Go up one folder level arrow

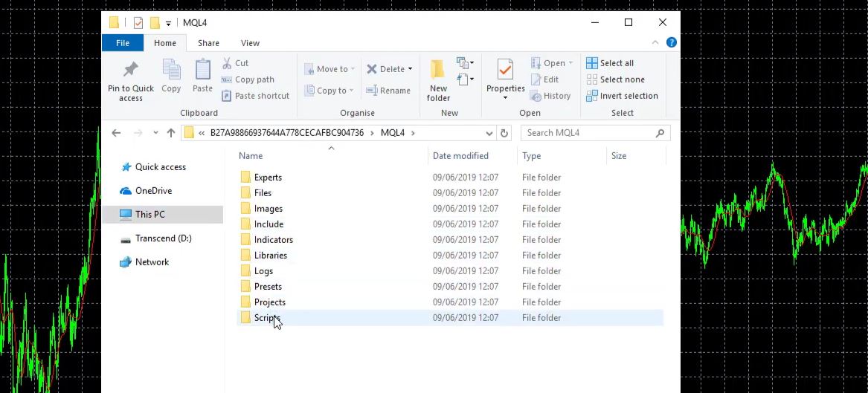(171, 133)
